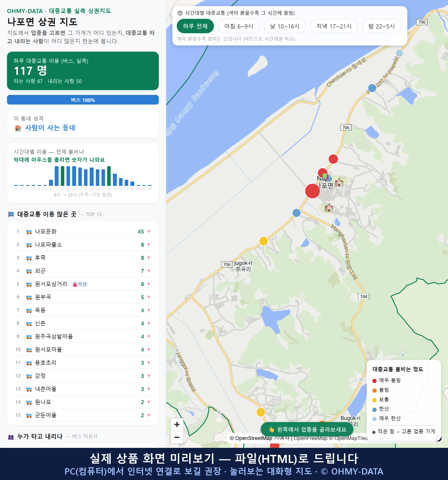Select the 하루 전체 time filter
This screenshot has width=448, height=480.
coord(195,26)
